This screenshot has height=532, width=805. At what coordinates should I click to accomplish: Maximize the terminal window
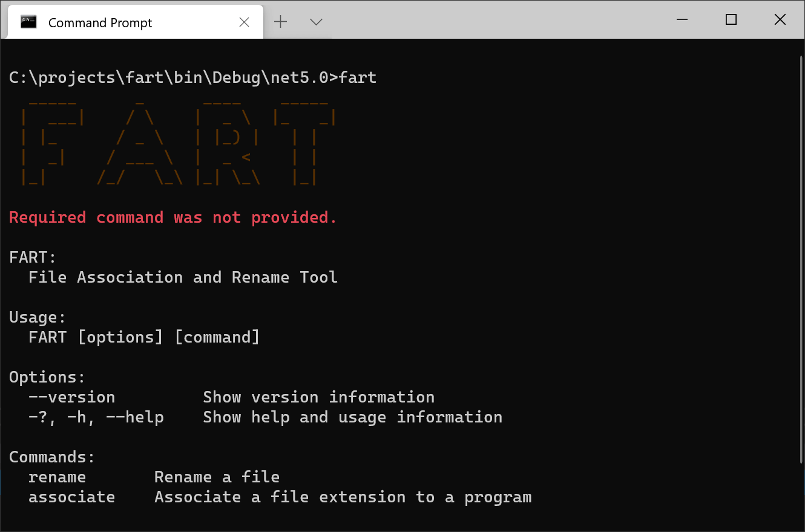point(731,19)
